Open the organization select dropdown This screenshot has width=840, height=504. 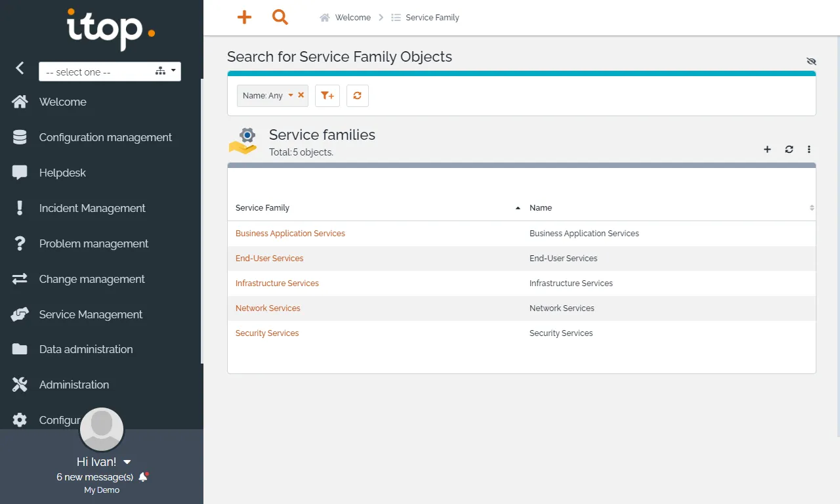pos(110,72)
